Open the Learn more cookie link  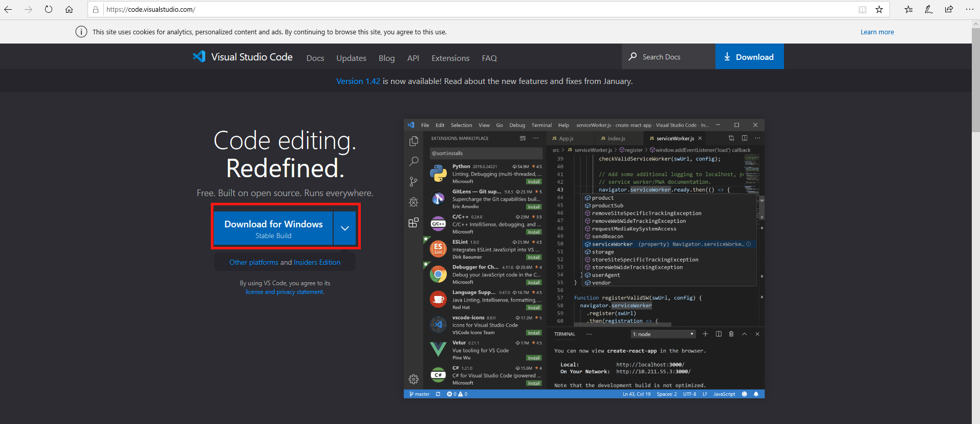877,32
